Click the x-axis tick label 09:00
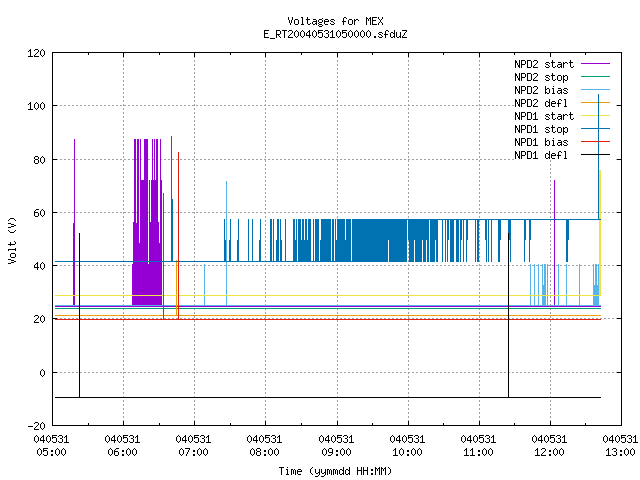 point(336,452)
